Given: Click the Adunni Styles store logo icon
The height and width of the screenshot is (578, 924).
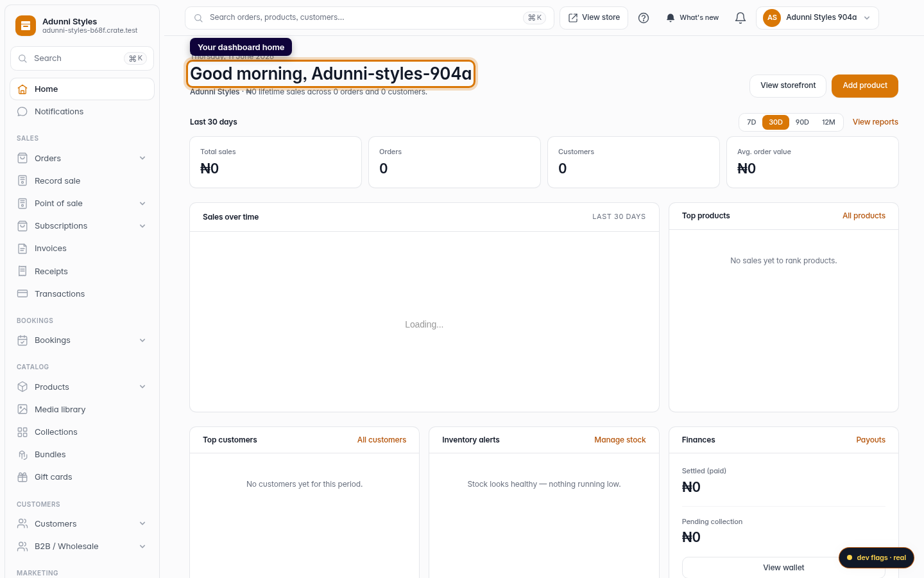Looking at the screenshot, I should tap(26, 26).
